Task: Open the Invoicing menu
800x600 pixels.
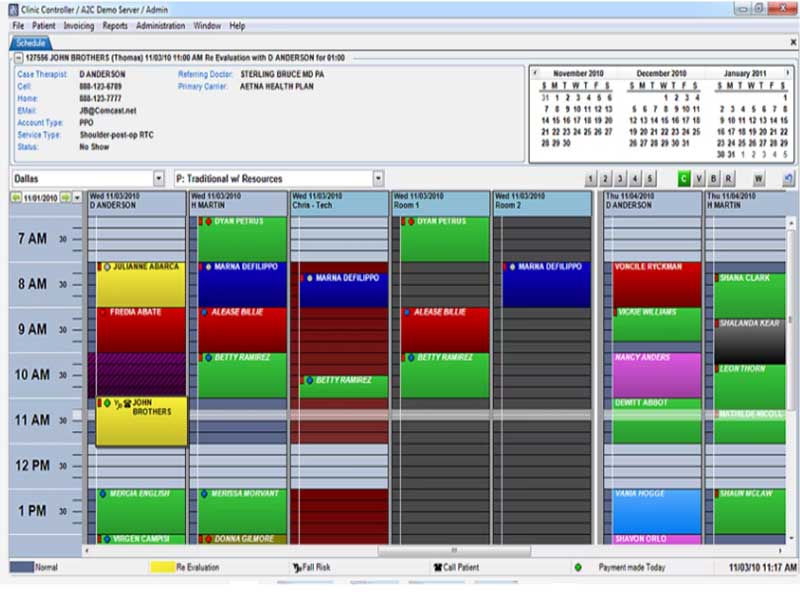Action: [78, 25]
